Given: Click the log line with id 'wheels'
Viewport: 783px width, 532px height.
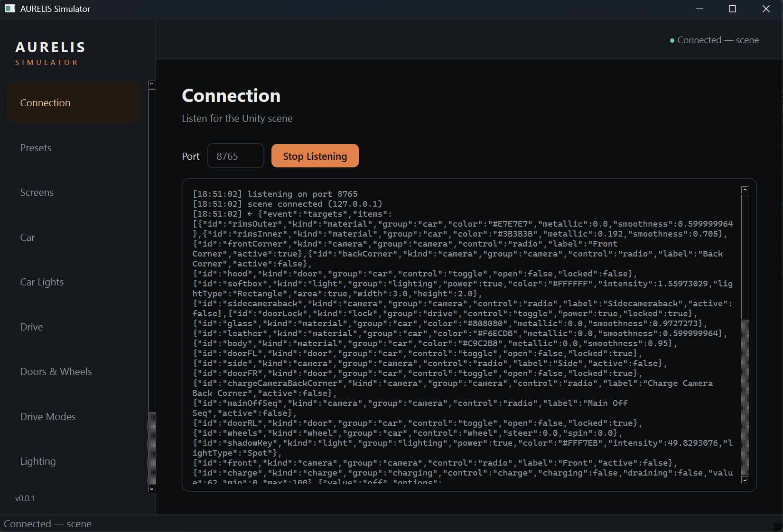Looking at the screenshot, I should click(x=407, y=433).
